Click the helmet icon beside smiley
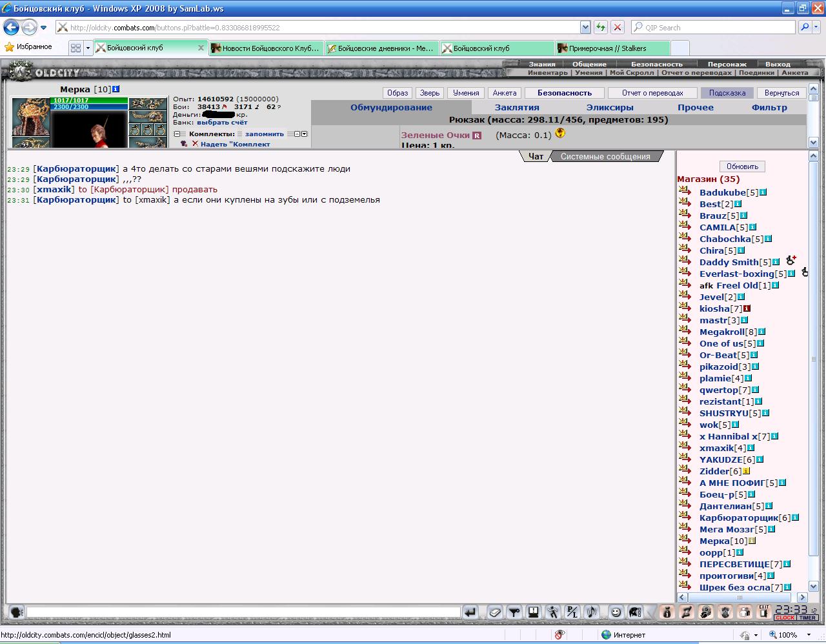The width and height of the screenshot is (826, 644). coord(636,612)
